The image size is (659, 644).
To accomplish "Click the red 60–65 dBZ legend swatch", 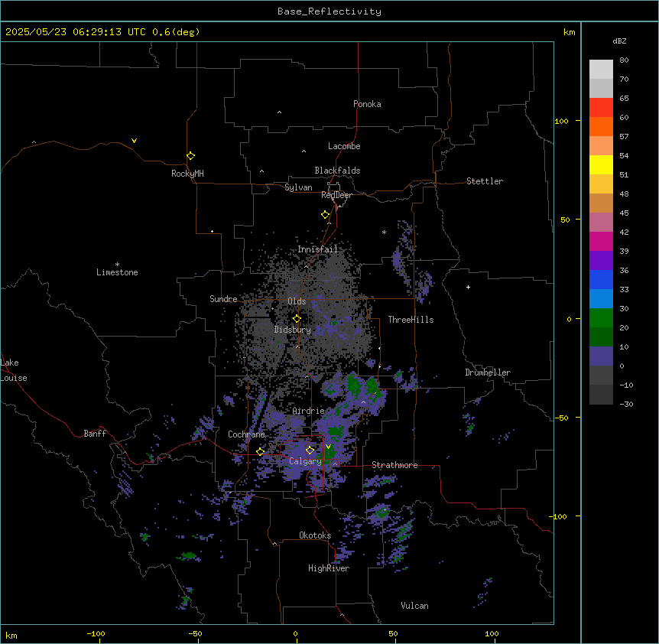I will [601, 108].
